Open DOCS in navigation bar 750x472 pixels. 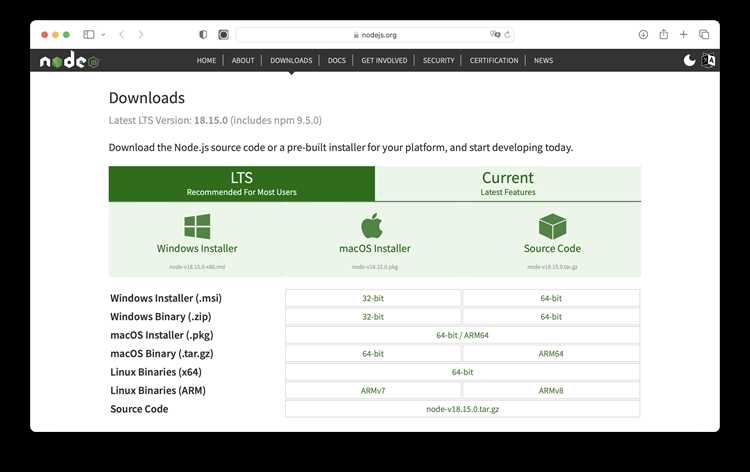pos(337,61)
